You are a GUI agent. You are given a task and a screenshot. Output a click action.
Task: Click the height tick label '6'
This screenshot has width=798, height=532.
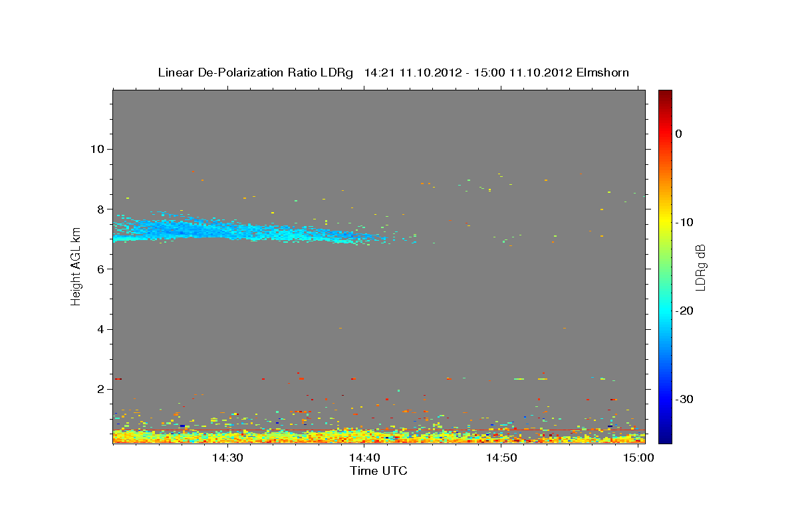point(101,269)
